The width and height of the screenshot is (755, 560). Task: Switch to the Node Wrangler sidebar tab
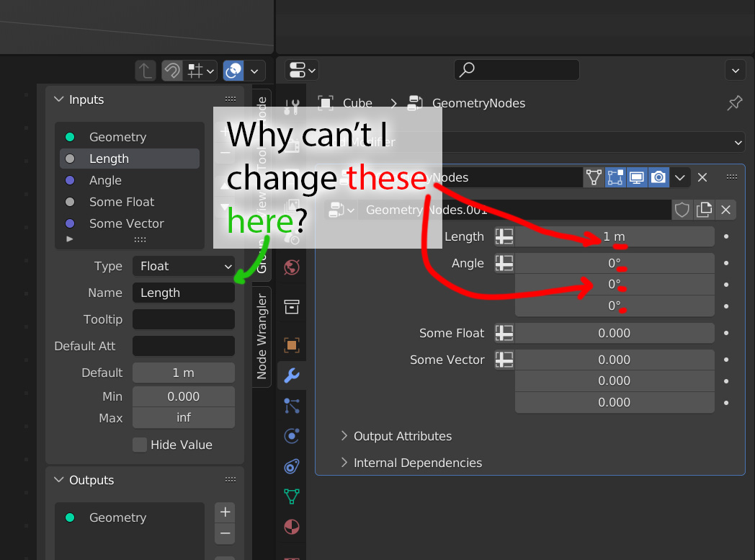tap(262, 337)
